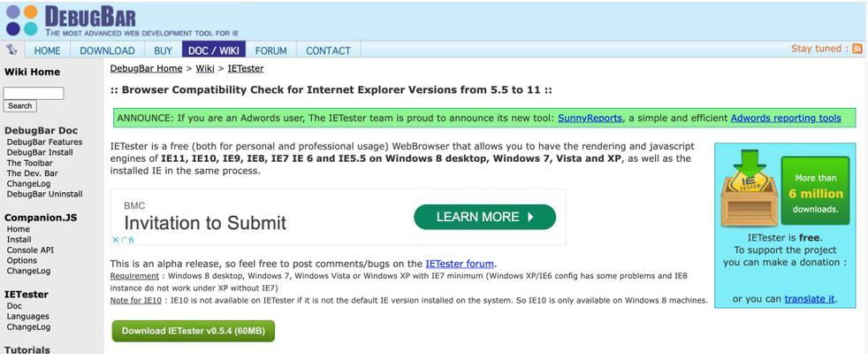Open Doc under IETester sidebar
Image resolution: width=868 pixels, height=354 pixels.
pyautogui.click(x=14, y=306)
